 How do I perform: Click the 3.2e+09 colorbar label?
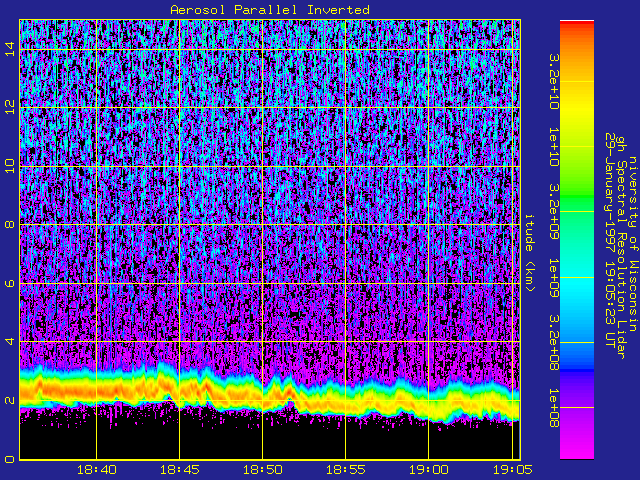[x=553, y=212]
